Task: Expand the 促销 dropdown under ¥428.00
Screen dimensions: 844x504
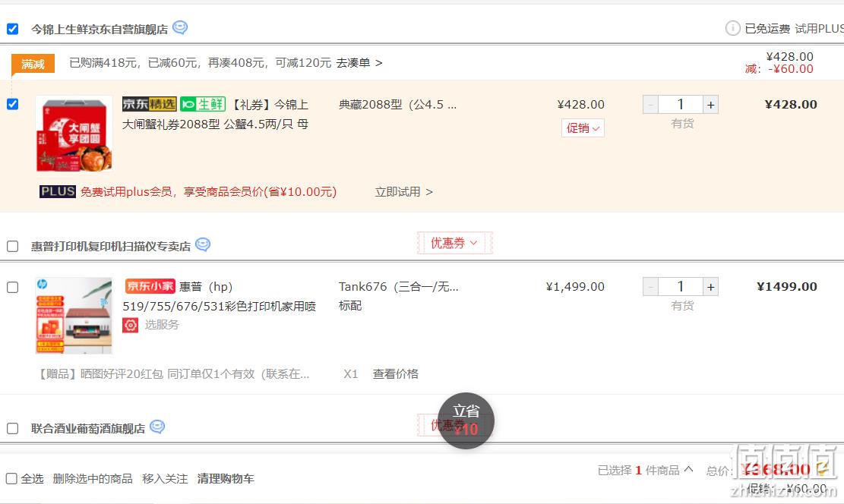Action: pyautogui.click(x=583, y=128)
